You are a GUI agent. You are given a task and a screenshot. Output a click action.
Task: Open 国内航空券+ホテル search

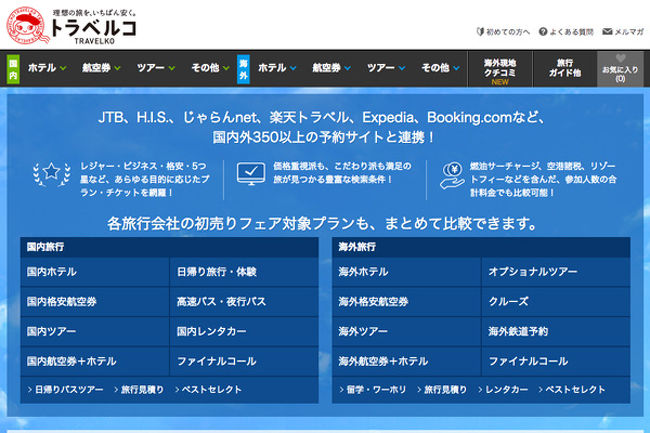[95, 361]
